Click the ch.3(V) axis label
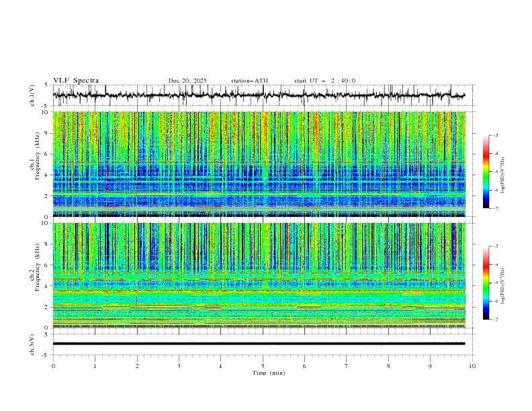Viewport: 532px width, 411px height. [33, 343]
